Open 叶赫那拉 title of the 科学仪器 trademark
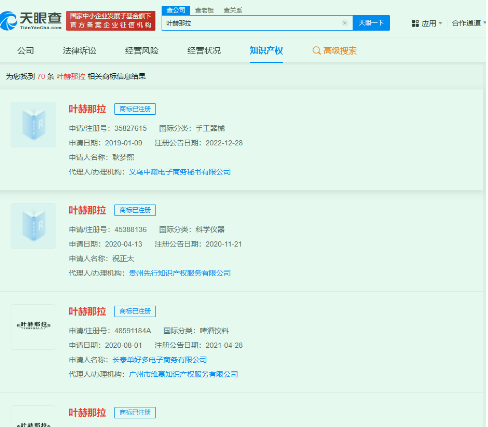The image size is (488, 427). 87,210
